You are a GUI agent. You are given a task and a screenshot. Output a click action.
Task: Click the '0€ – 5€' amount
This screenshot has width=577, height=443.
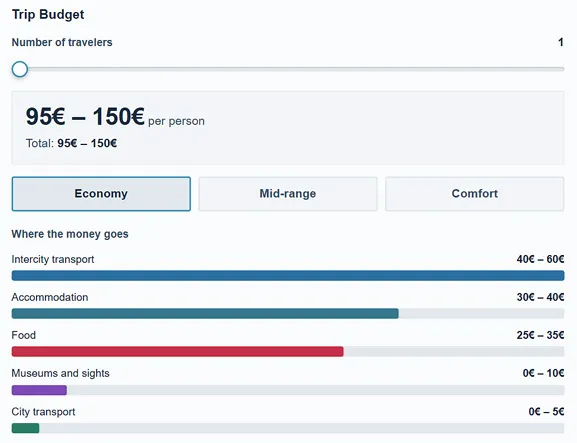(x=546, y=412)
